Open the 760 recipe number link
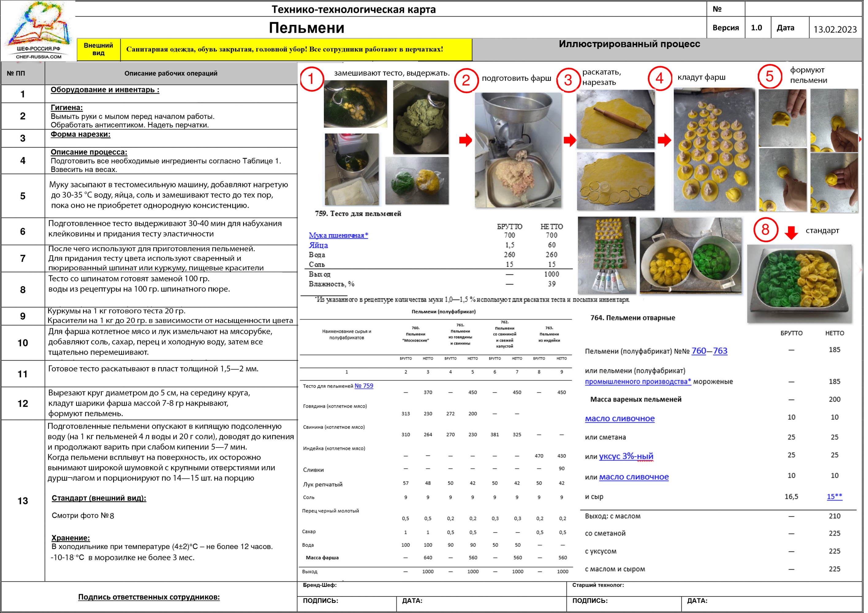 699,351
